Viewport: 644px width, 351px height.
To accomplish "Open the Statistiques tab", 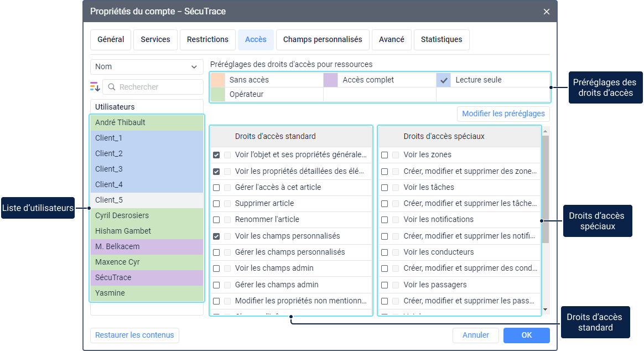I will tap(441, 40).
